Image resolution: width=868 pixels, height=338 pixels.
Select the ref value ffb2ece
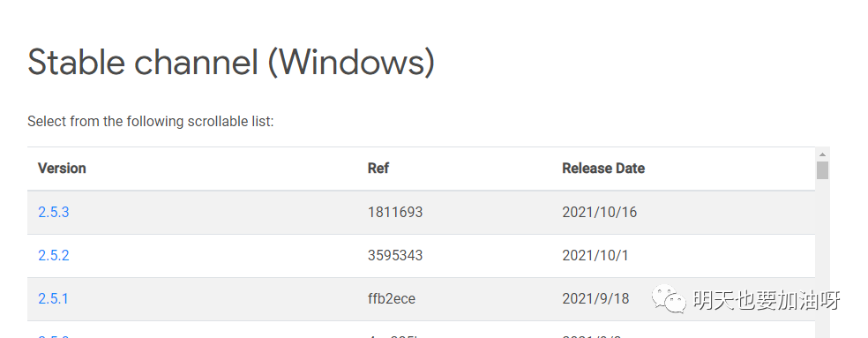tap(392, 298)
